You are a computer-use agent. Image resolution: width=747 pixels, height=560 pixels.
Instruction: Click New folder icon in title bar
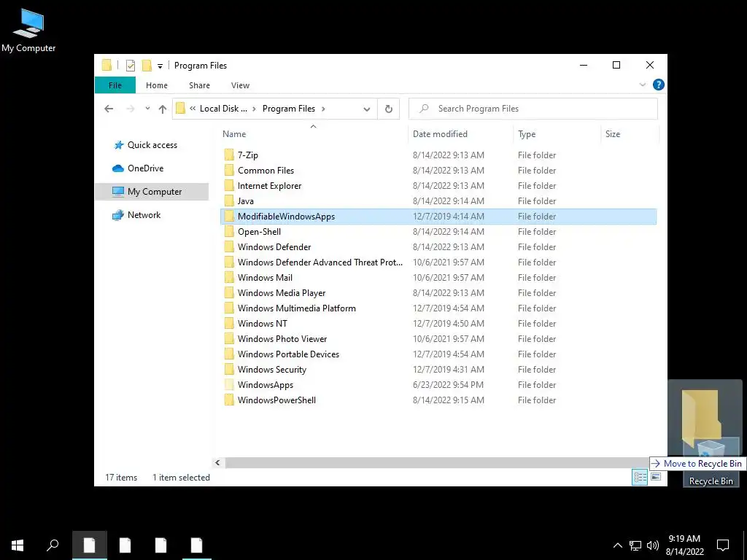(x=147, y=65)
